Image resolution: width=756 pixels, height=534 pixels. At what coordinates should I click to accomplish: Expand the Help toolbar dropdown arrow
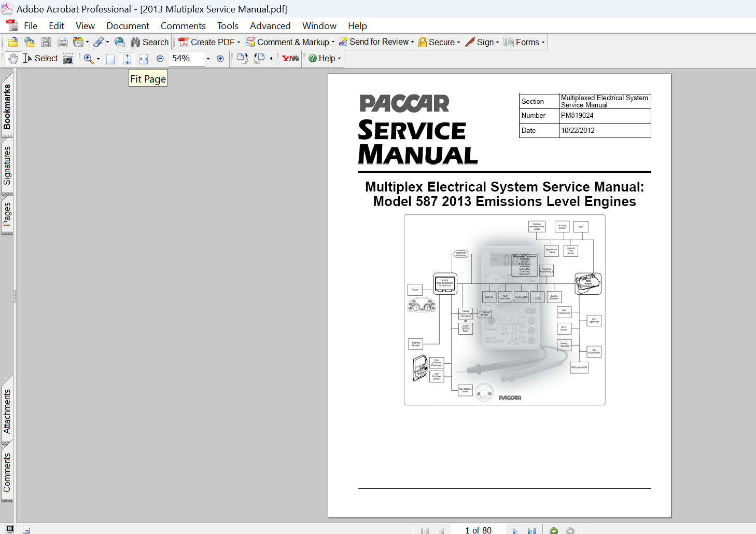point(339,59)
